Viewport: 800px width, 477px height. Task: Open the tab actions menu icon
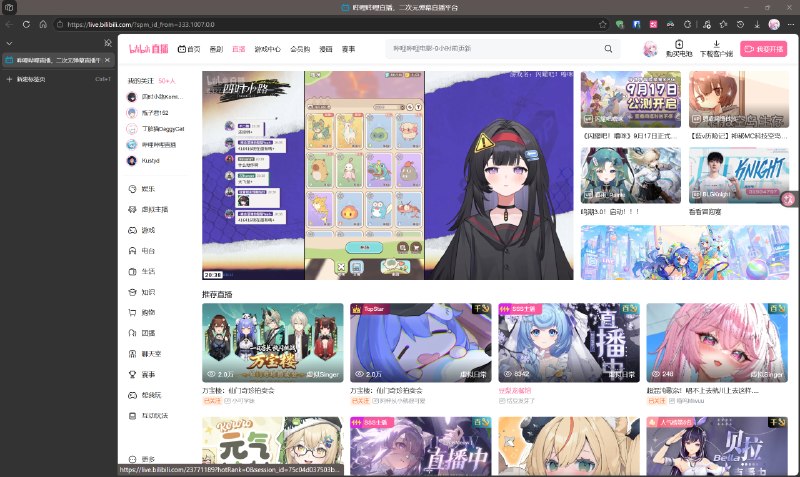pos(9,8)
